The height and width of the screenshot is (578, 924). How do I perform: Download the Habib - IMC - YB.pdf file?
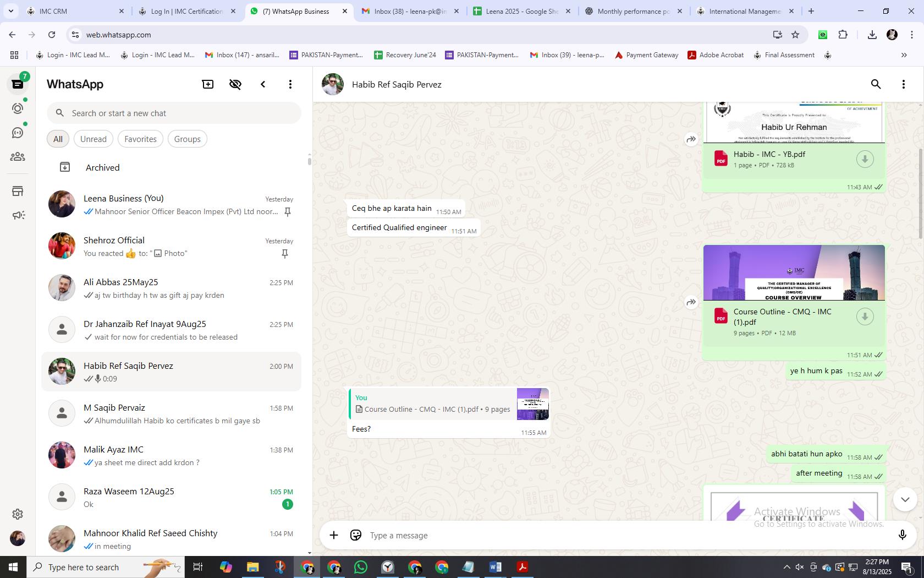(x=865, y=159)
